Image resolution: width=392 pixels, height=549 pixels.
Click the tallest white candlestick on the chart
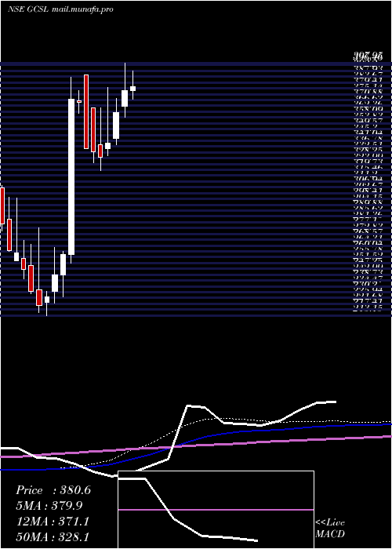pyautogui.click(x=71, y=176)
